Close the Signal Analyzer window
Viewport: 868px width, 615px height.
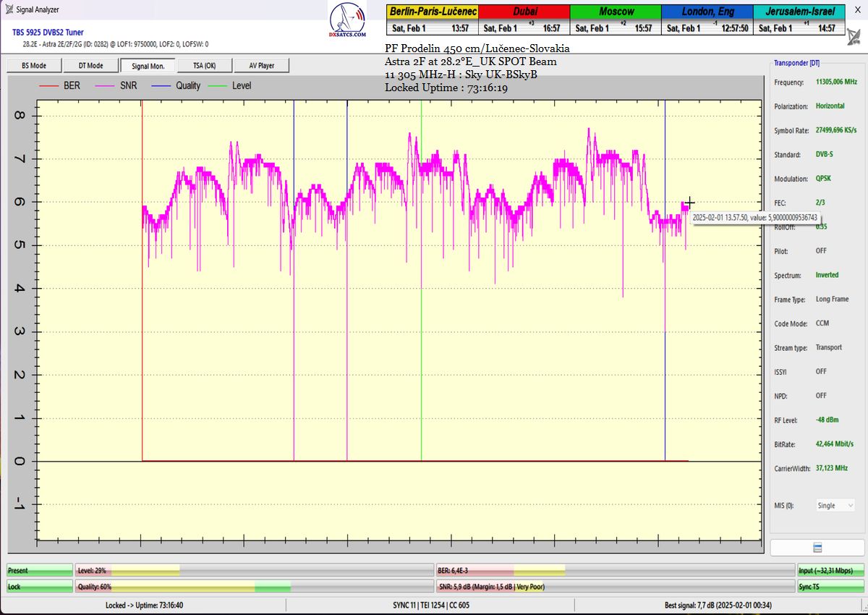pos(857,9)
